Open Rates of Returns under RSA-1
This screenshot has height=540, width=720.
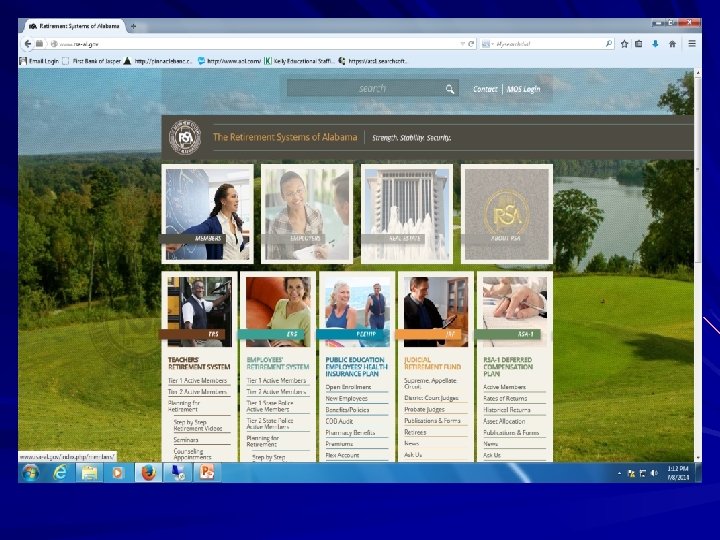505,399
